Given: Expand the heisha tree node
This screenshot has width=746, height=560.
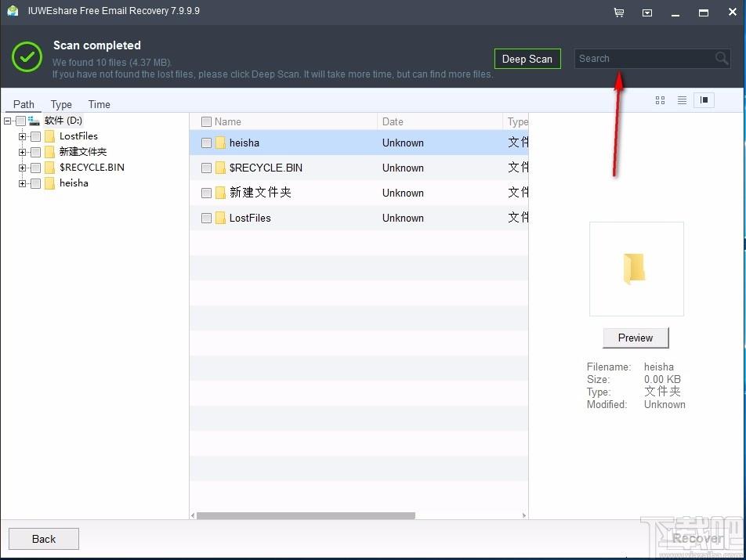Looking at the screenshot, I should point(22,183).
